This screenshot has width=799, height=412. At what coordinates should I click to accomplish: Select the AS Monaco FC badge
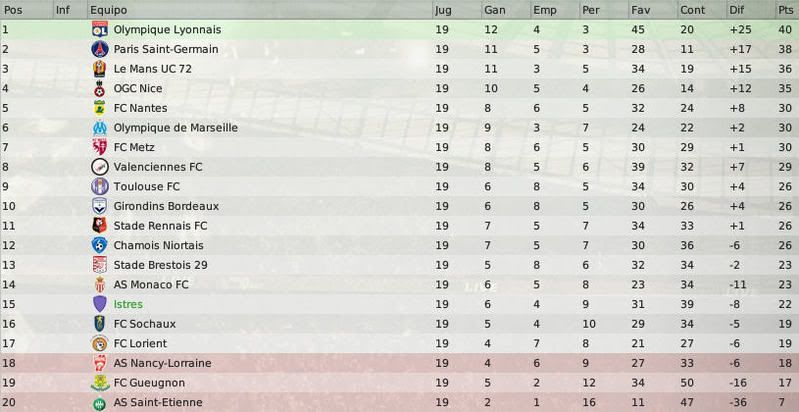click(100, 284)
